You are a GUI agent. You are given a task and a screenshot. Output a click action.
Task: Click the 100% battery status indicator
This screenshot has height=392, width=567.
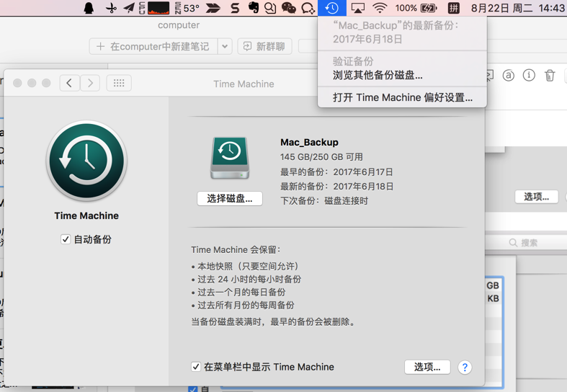click(x=416, y=8)
